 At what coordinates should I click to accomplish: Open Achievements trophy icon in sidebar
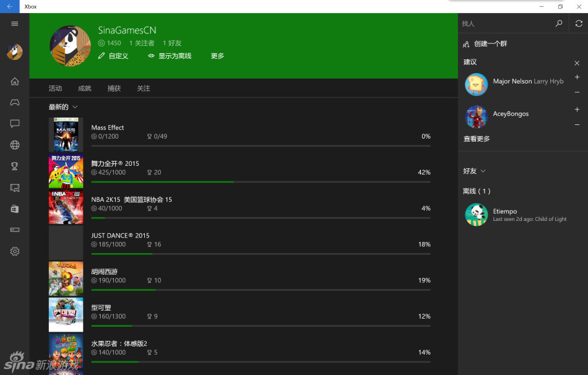[x=15, y=166]
